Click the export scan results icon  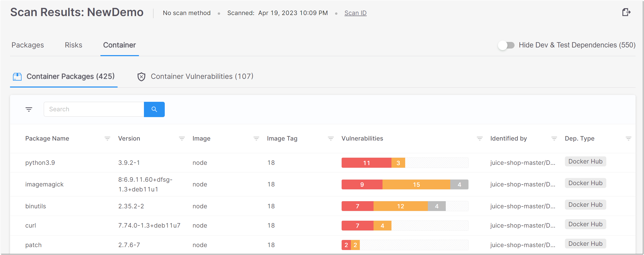[x=626, y=12]
